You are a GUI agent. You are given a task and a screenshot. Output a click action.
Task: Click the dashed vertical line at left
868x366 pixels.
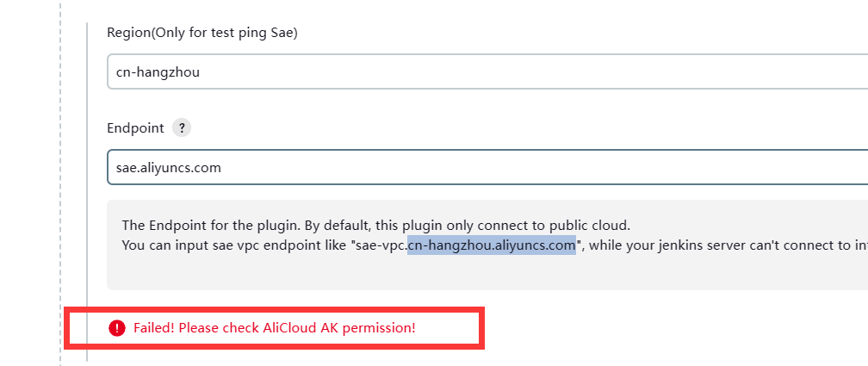point(60,183)
